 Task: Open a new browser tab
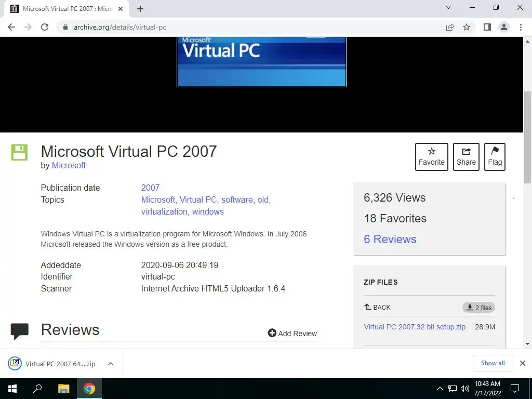pyautogui.click(x=140, y=9)
